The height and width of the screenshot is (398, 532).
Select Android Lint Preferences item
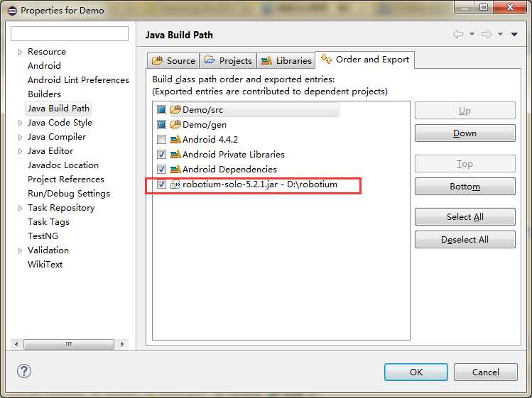click(78, 80)
